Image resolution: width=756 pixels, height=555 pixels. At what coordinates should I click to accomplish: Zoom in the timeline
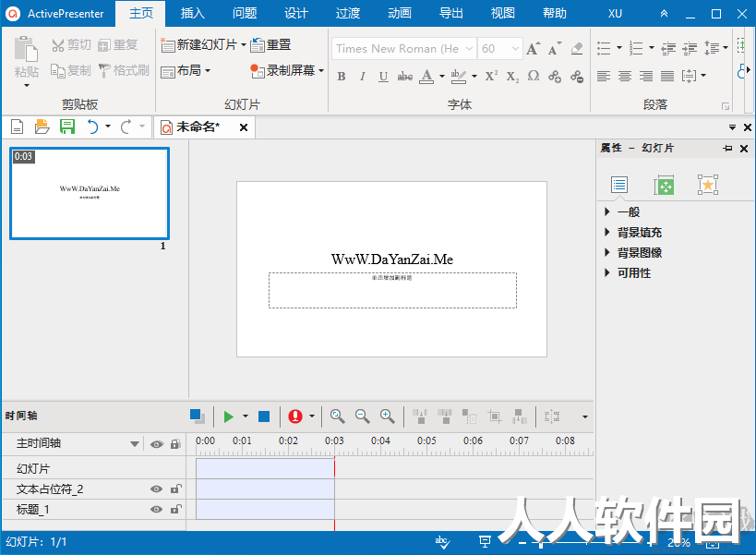click(387, 416)
